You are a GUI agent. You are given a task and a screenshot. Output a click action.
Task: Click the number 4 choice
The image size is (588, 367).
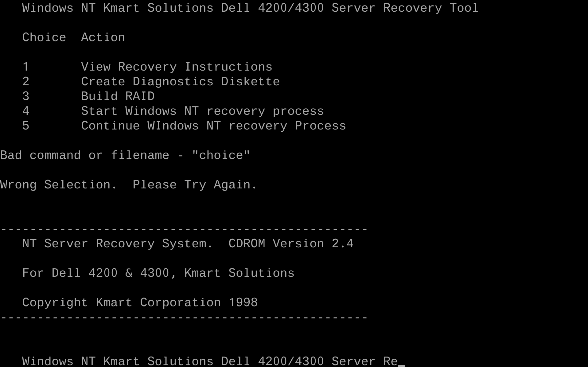(26, 111)
